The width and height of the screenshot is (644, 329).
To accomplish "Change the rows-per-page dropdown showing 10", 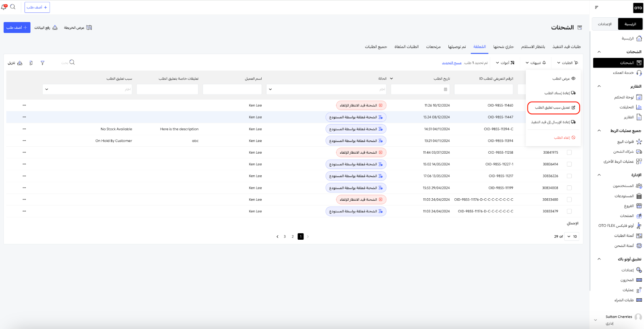I will tap(572, 236).
